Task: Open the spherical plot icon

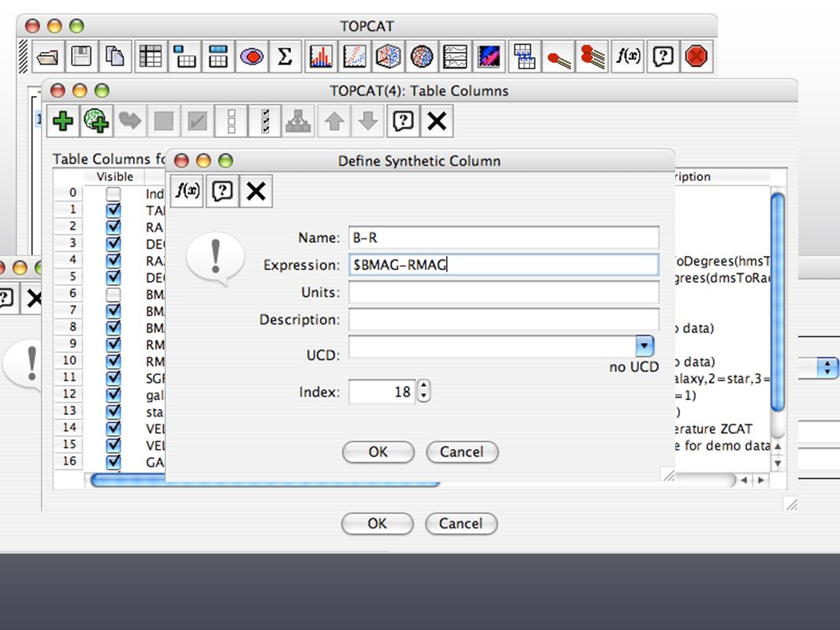Action: coord(422,56)
